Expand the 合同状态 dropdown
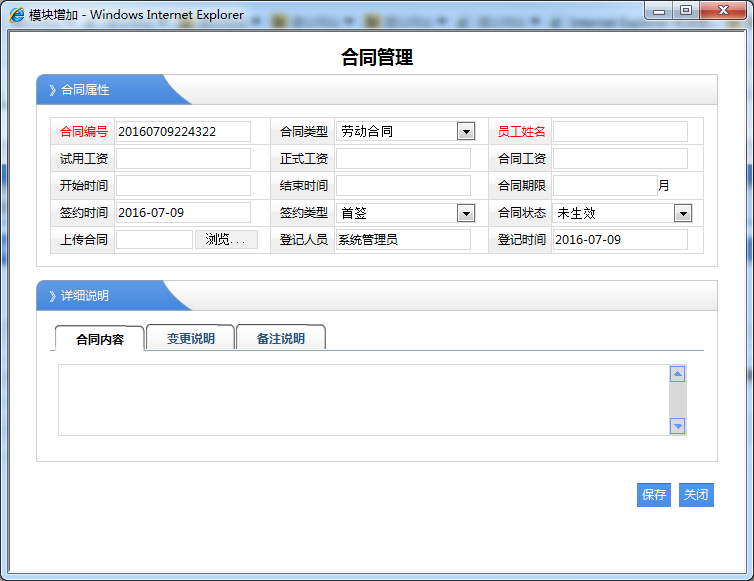754x581 pixels. click(x=682, y=213)
